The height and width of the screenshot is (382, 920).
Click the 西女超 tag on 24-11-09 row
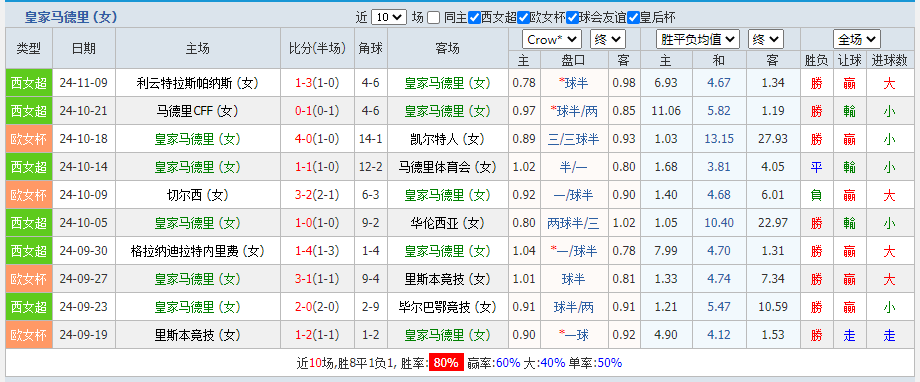[x=29, y=83]
